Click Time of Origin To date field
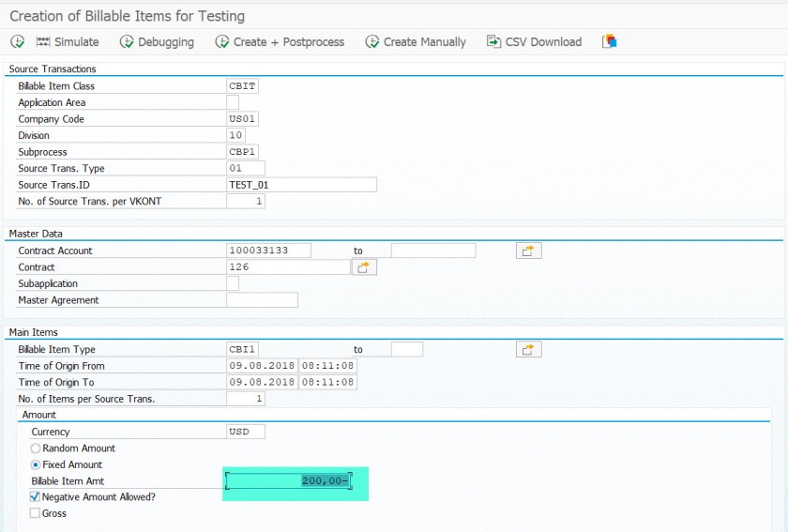The height and width of the screenshot is (532, 788). (x=262, y=382)
